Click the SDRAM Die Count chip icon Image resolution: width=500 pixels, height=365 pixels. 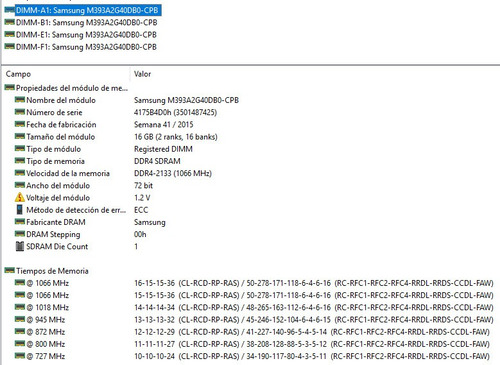tap(20, 246)
